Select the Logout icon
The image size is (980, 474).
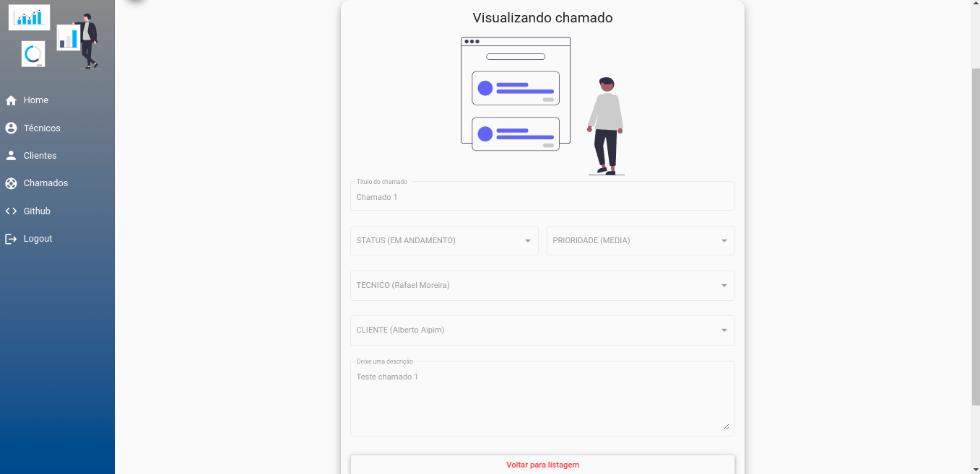11,239
